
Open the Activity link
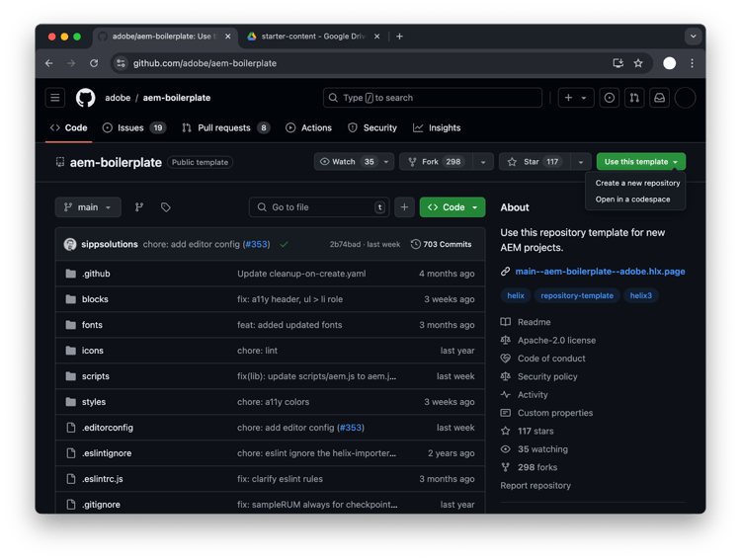coord(533,395)
